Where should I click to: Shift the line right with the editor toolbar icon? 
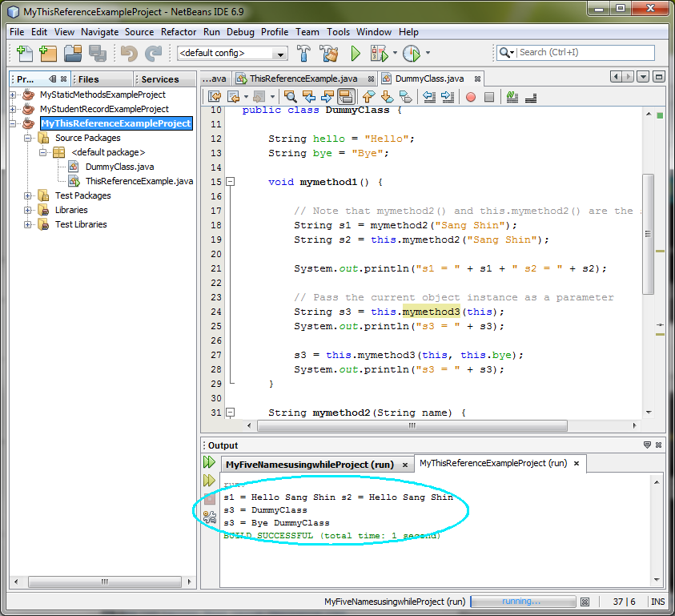(x=448, y=96)
